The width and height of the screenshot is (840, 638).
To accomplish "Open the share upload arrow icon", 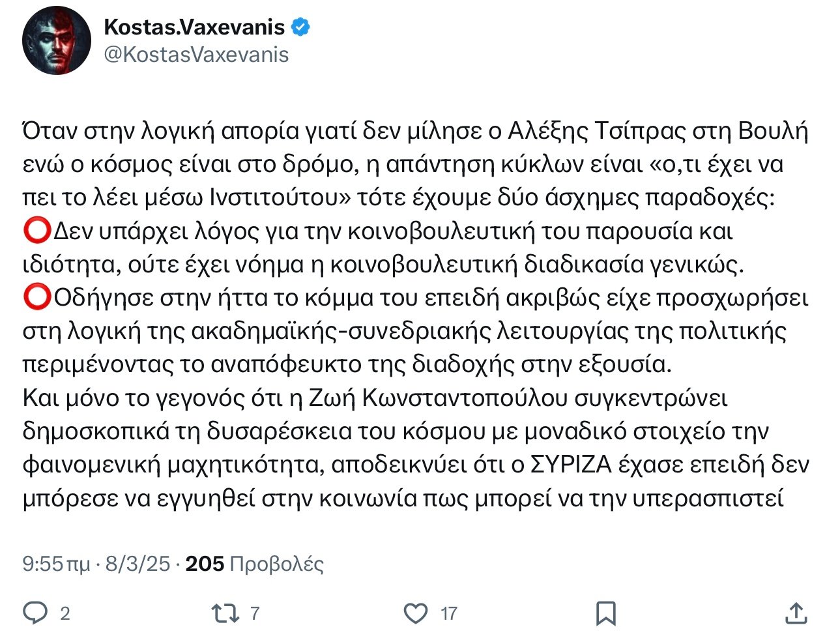I will (x=796, y=612).
